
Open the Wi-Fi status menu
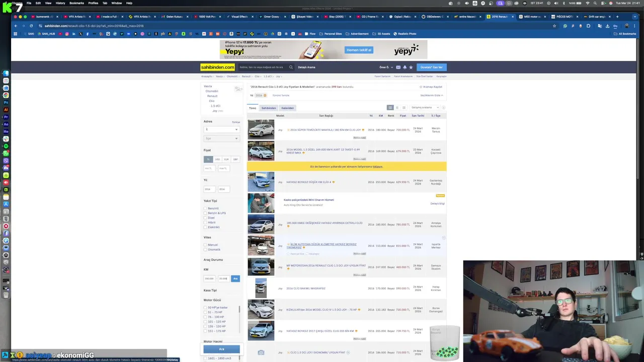(588, 3)
